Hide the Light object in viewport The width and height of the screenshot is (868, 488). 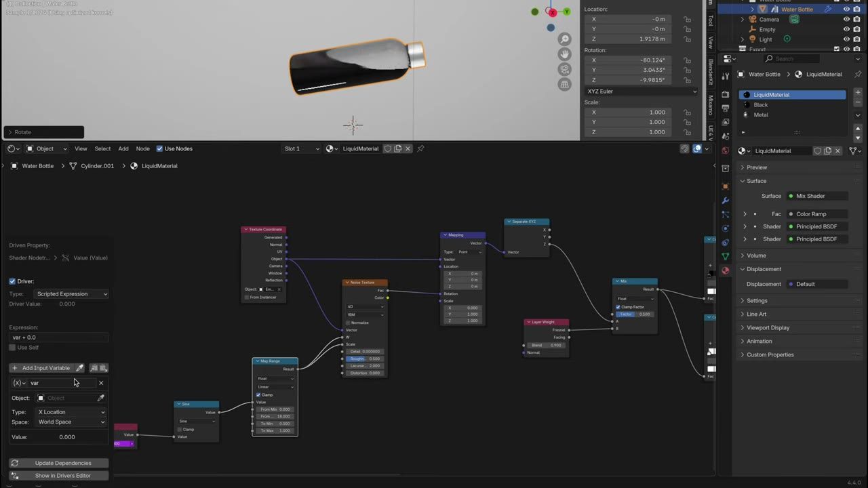point(846,39)
